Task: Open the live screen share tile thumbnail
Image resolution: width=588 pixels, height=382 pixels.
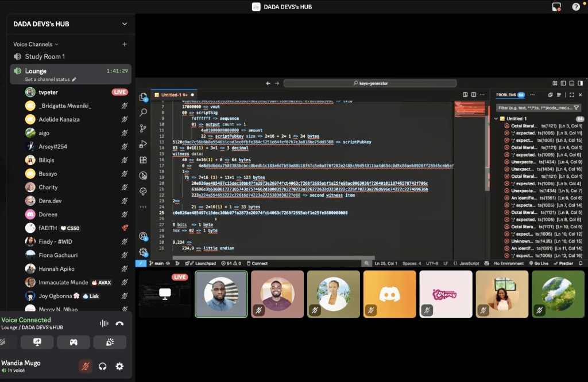Action: pos(165,294)
